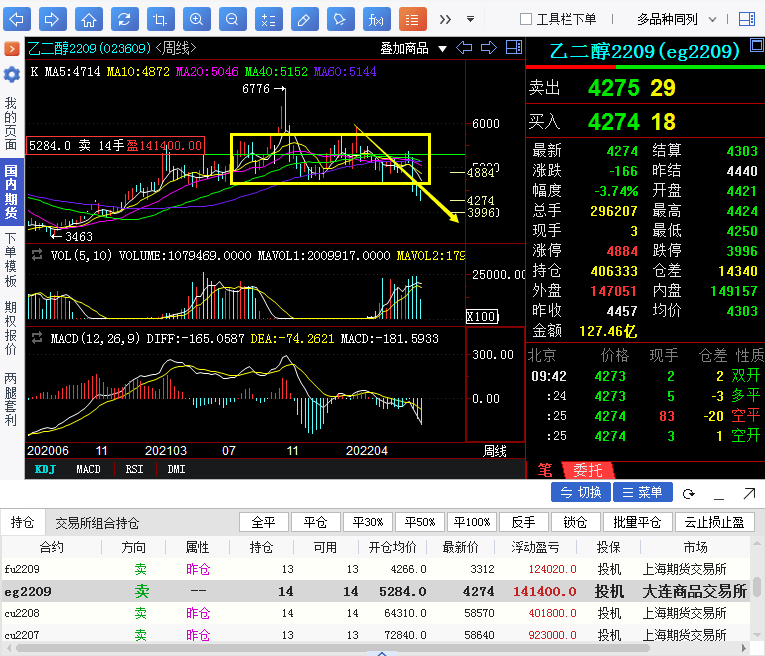
Task: Open the 交易所组合持仓 tab
Action: [97, 523]
